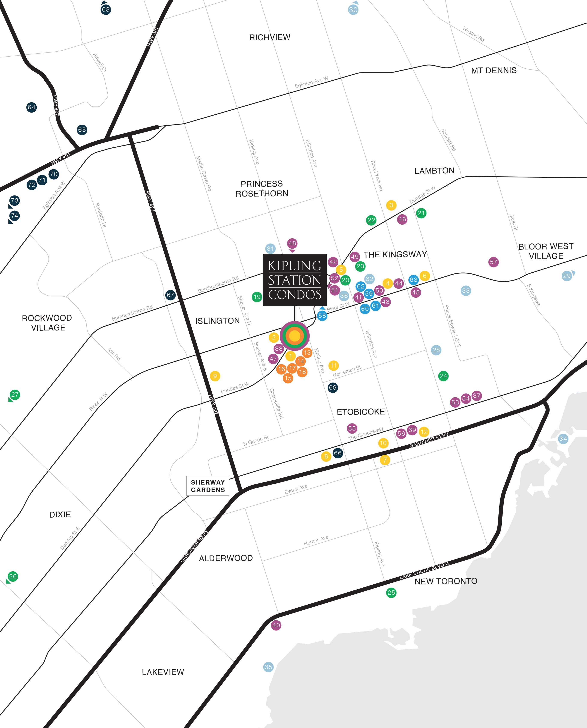Click the Sherway Gardens label box
Screen dimensions: 587x728
[x=208, y=486]
